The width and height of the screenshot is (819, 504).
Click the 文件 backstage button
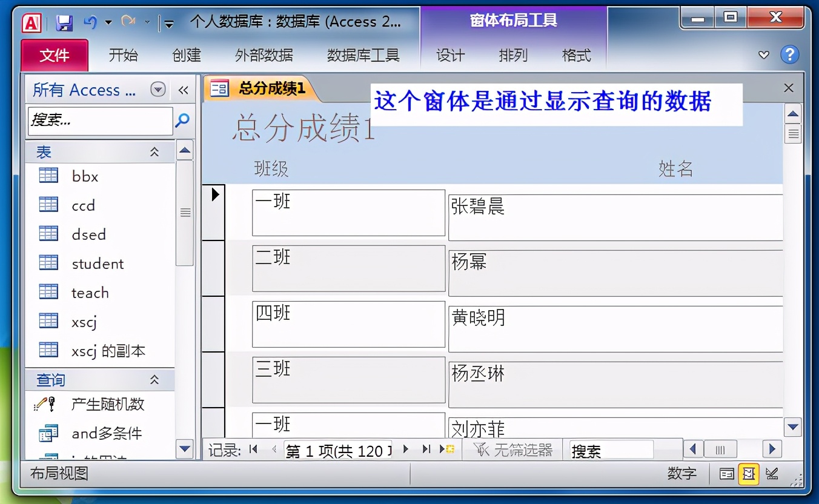(55, 55)
